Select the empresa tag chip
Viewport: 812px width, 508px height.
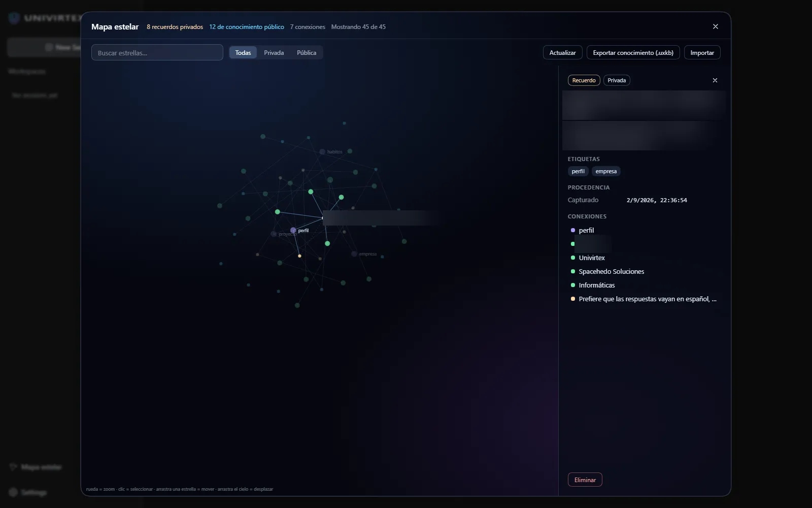click(x=606, y=171)
